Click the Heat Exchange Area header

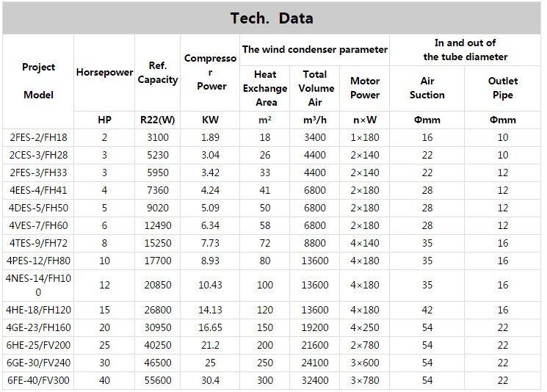coord(265,88)
